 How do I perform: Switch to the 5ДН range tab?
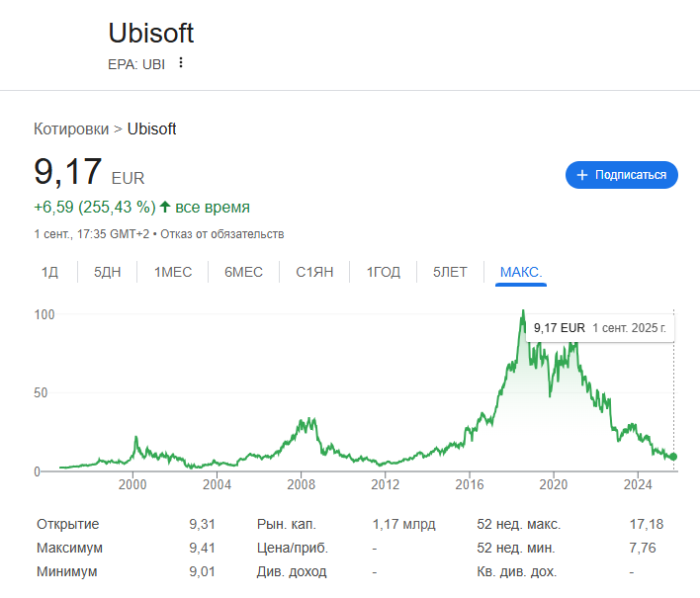pos(107,272)
